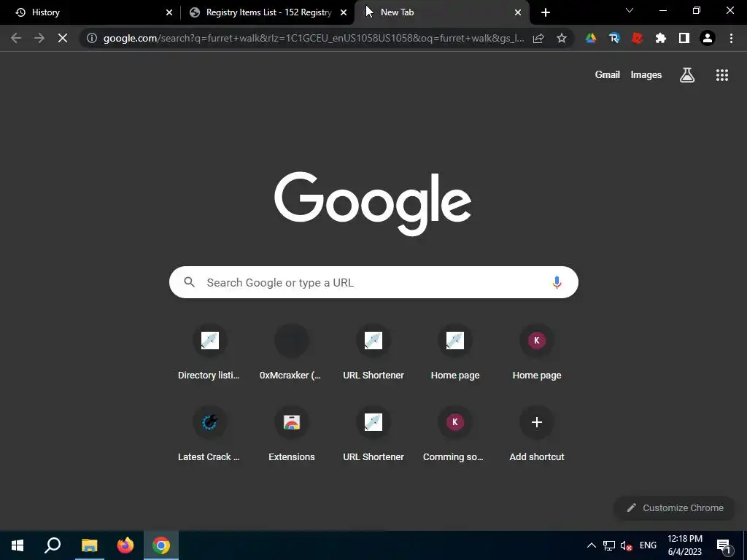
Task: Open the second-row URL Shortener shortcut
Action: (373, 435)
